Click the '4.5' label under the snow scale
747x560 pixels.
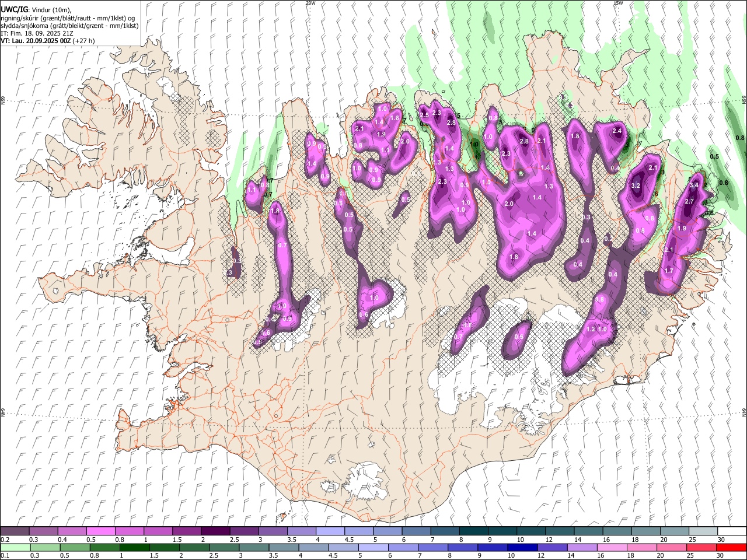point(348,540)
